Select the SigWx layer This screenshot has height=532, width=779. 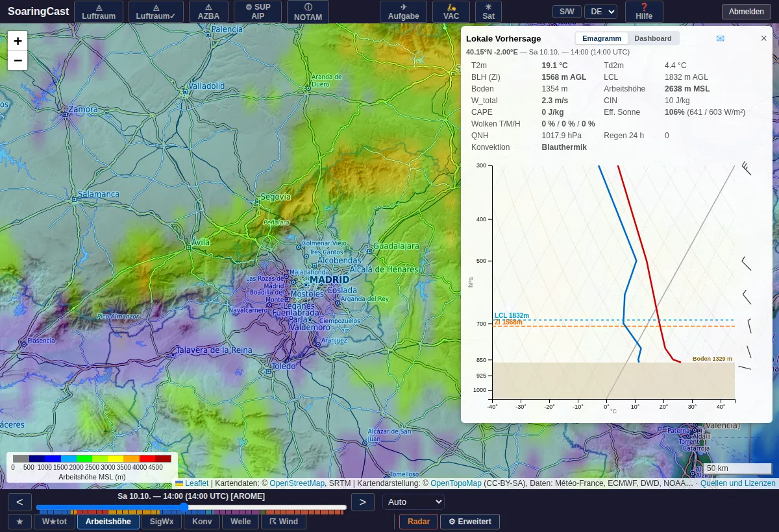[x=162, y=522]
